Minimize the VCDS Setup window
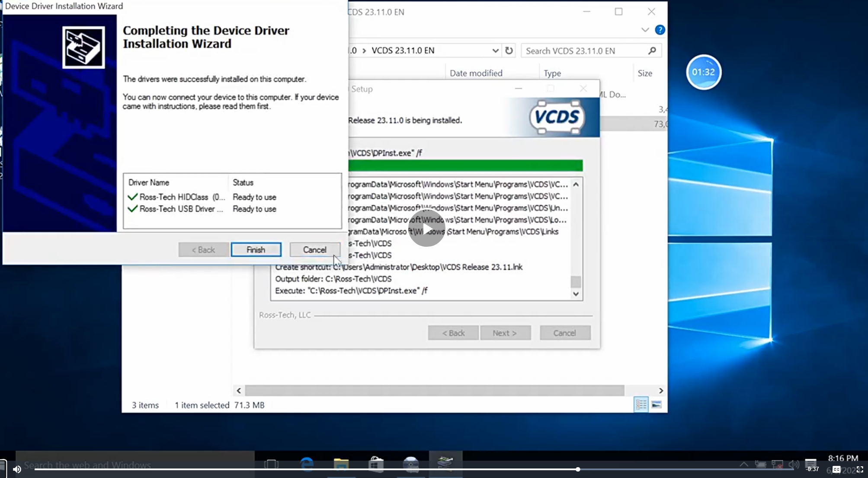The image size is (868, 478). (519, 89)
